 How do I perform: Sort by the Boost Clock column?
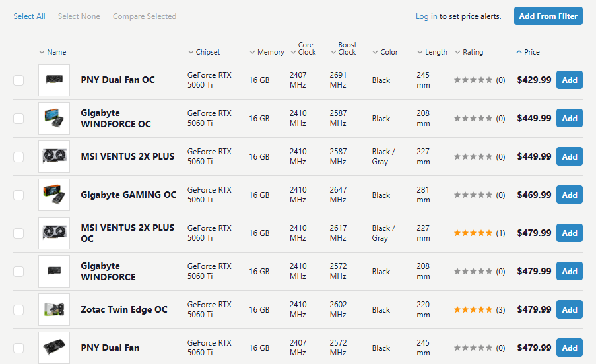click(x=344, y=49)
